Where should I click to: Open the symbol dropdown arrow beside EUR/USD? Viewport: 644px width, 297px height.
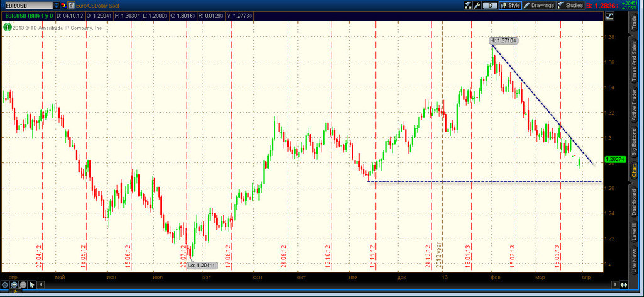pyautogui.click(x=56, y=5)
